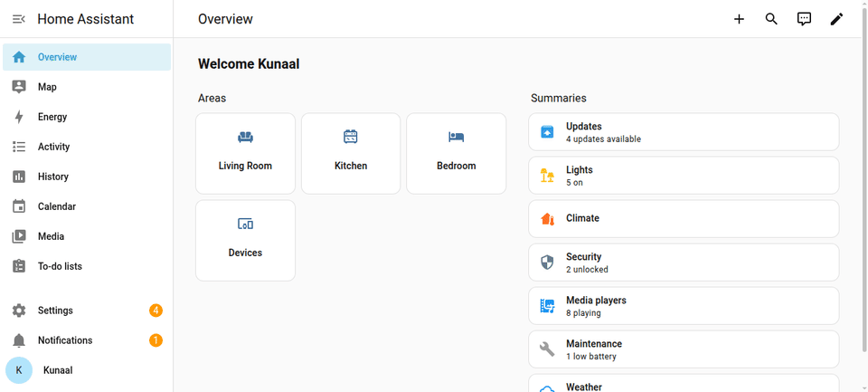
Task: Click the Welcome Kunaal heading
Action: pyautogui.click(x=249, y=64)
